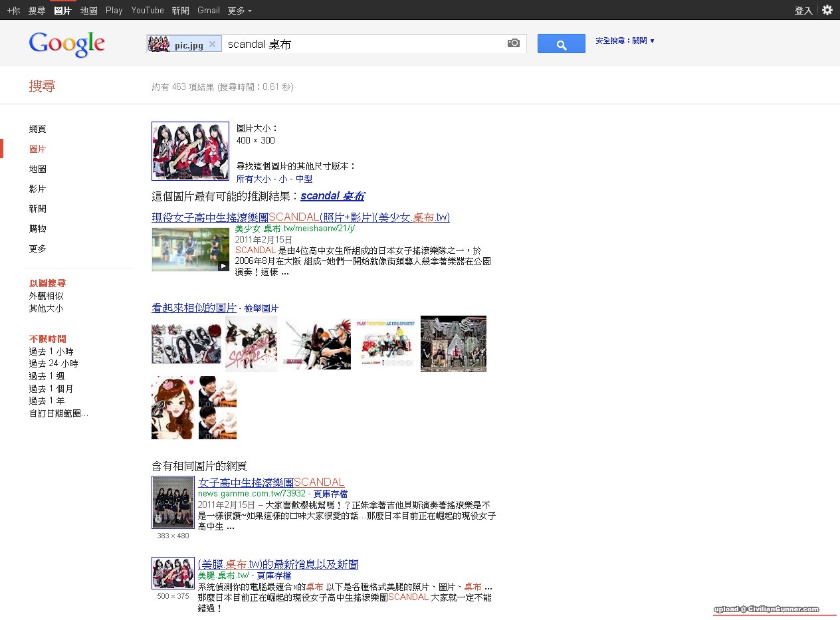Open the 更多 menu in top bar
Image resolution: width=840 pixels, height=620 pixels.
coord(239,10)
